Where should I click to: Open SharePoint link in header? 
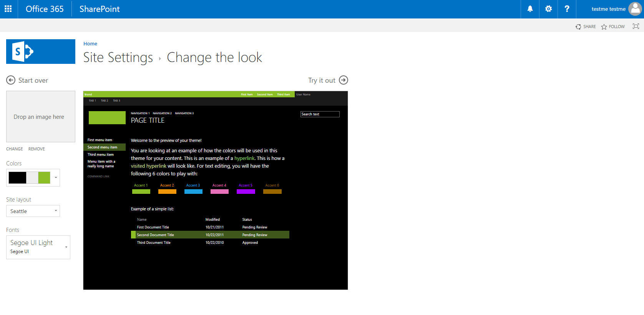[100, 9]
